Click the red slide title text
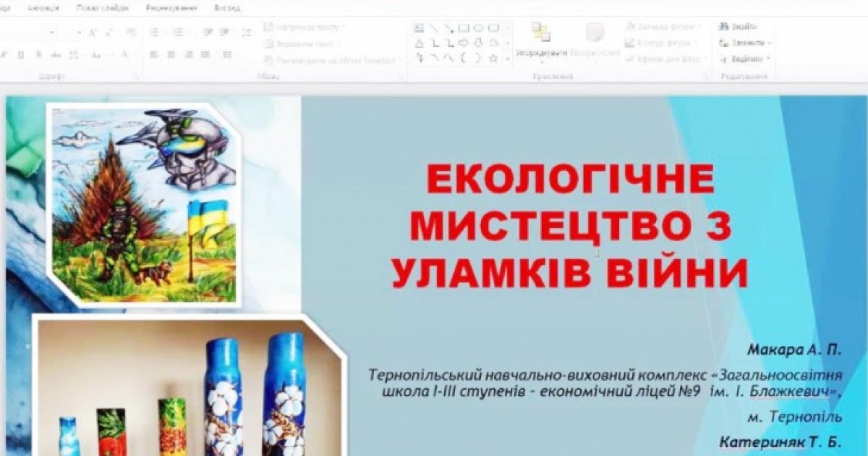868x456 pixels. [x=570, y=225]
